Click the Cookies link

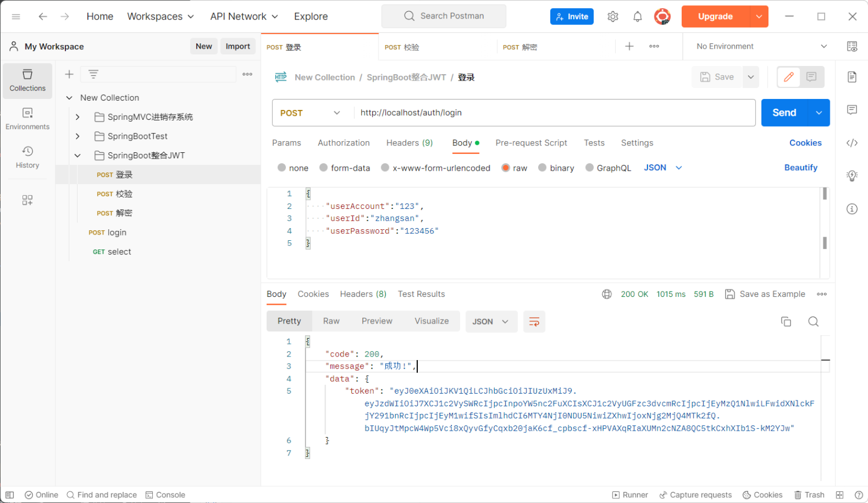[806, 143]
